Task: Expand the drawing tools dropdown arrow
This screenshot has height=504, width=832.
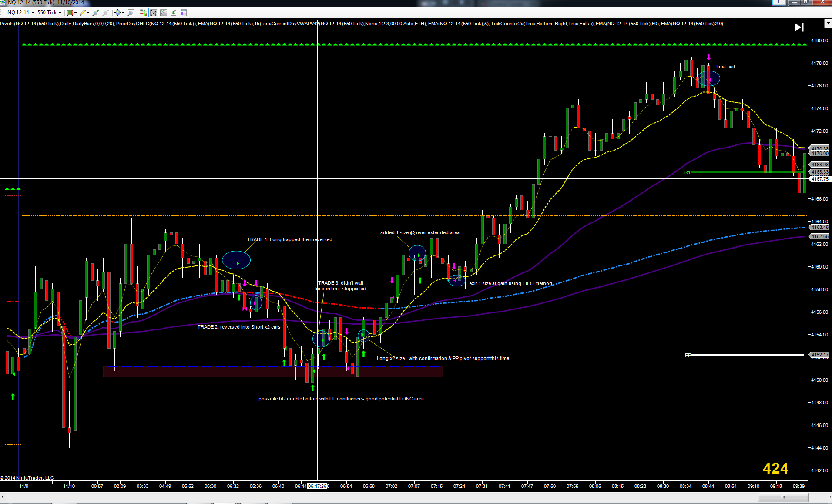Action: tap(88, 13)
